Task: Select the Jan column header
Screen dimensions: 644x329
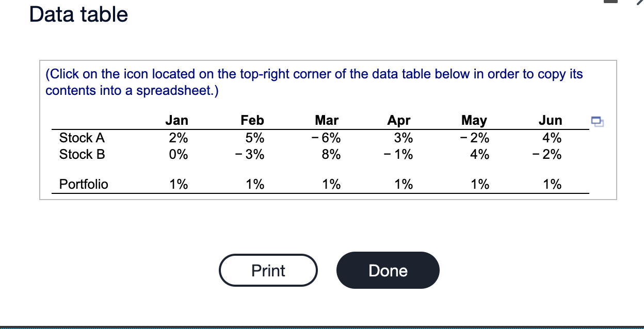Action: click(x=177, y=120)
